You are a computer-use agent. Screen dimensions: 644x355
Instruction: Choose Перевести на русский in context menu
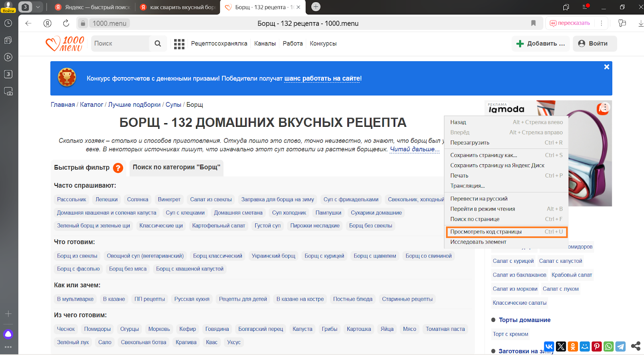pos(479,199)
